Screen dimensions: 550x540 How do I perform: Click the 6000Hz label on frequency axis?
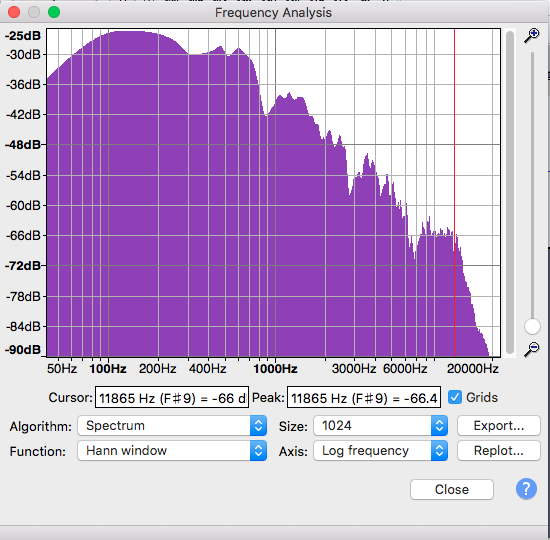(x=405, y=369)
